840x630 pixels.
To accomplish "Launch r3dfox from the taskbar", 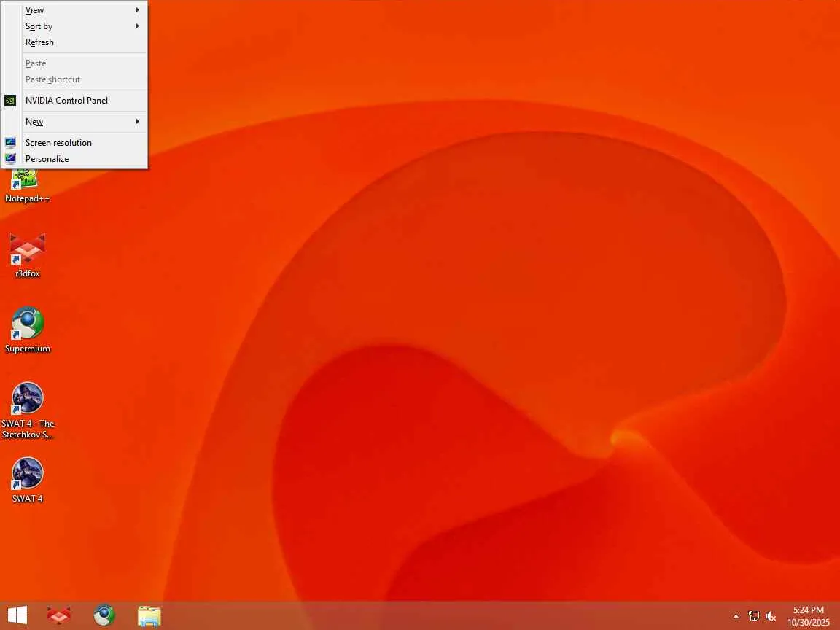I will click(59, 615).
